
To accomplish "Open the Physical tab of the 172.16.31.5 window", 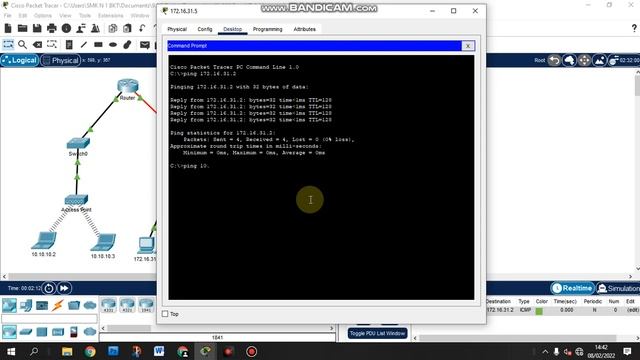I will click(x=177, y=29).
